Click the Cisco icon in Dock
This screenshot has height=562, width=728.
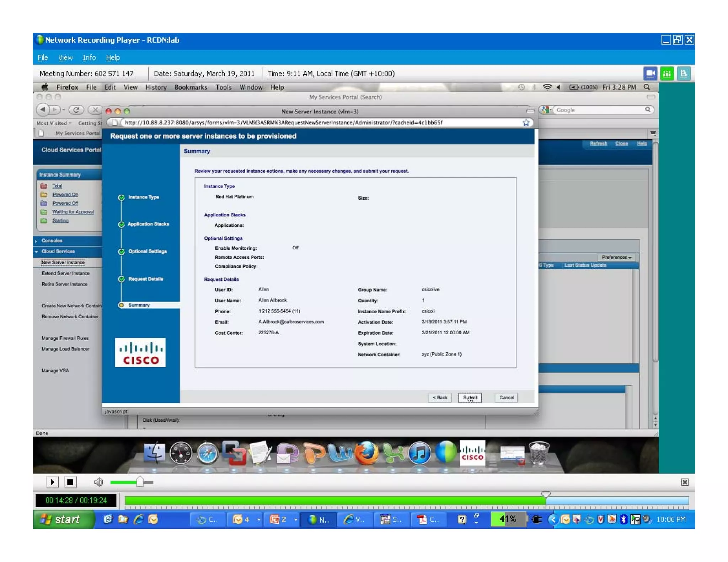[x=472, y=453]
